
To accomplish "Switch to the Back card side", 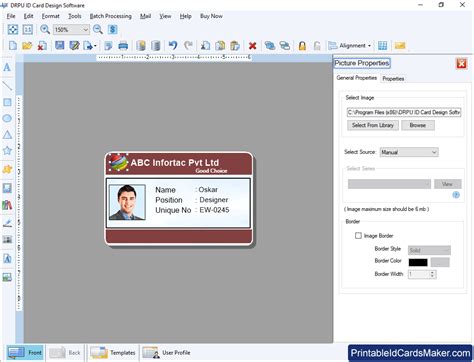I will pos(65,353).
